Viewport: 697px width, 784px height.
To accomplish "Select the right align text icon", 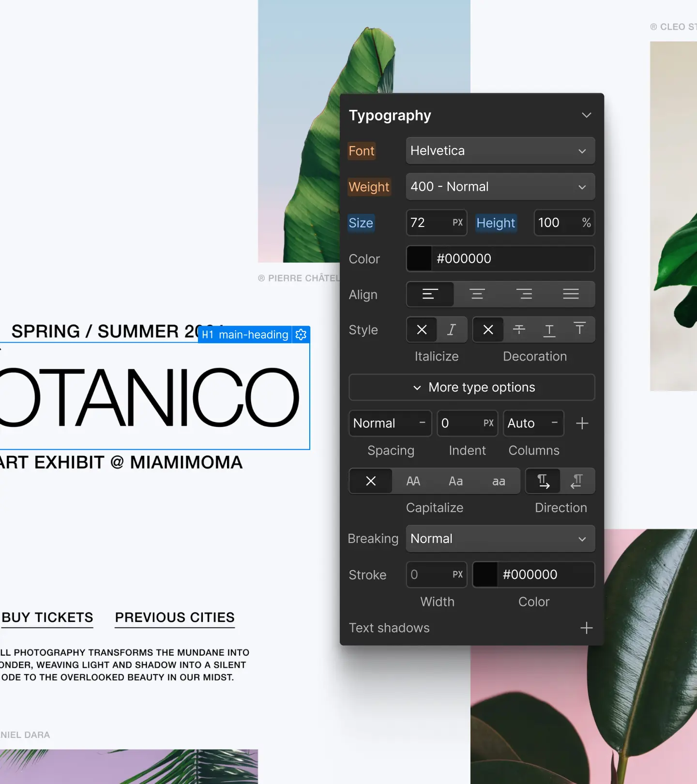I will click(x=524, y=294).
